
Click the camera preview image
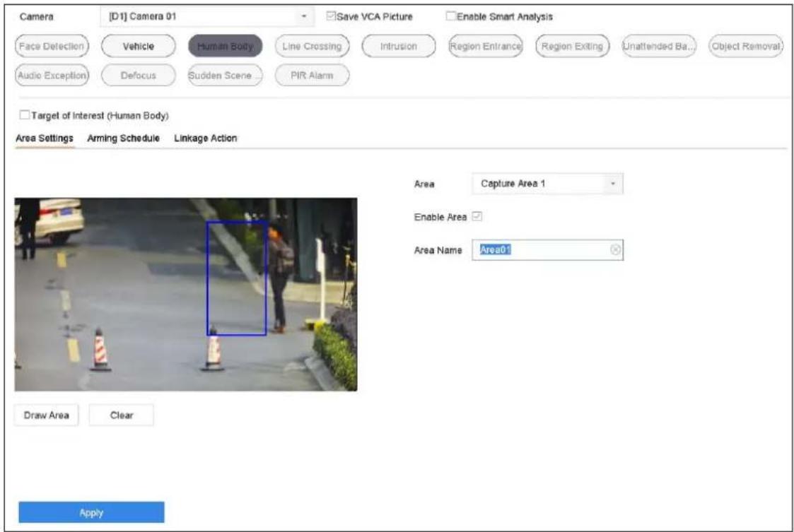coord(186,294)
